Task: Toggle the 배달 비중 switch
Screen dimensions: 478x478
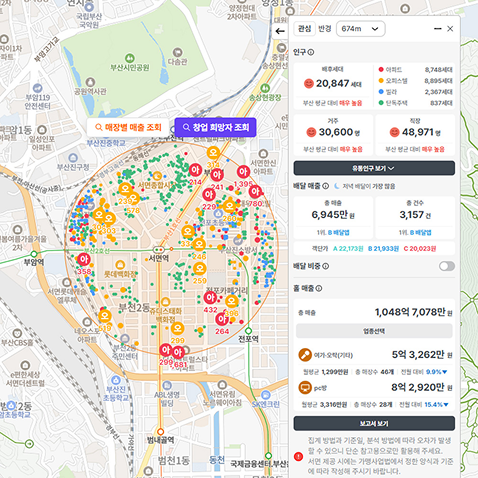Action: pyautogui.click(x=447, y=266)
